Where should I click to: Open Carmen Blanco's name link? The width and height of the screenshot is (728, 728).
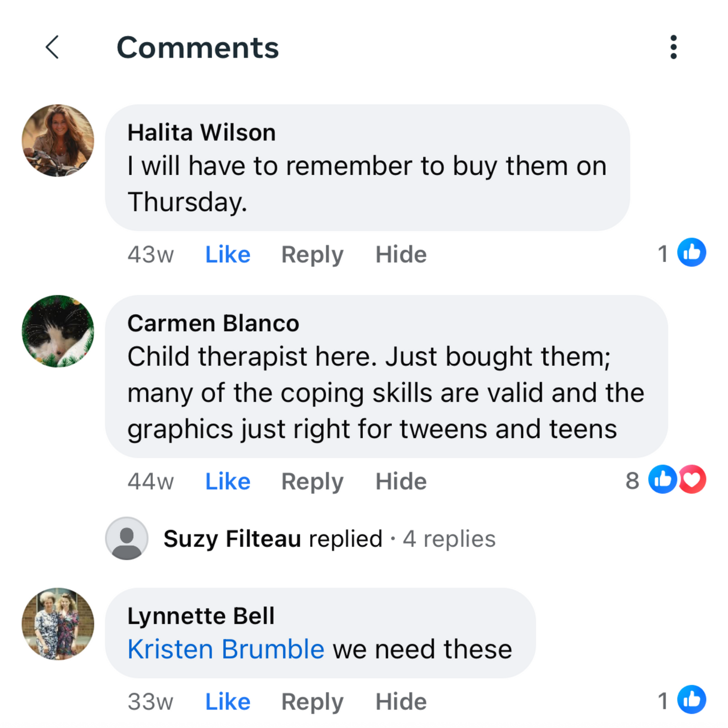pyautogui.click(x=213, y=323)
